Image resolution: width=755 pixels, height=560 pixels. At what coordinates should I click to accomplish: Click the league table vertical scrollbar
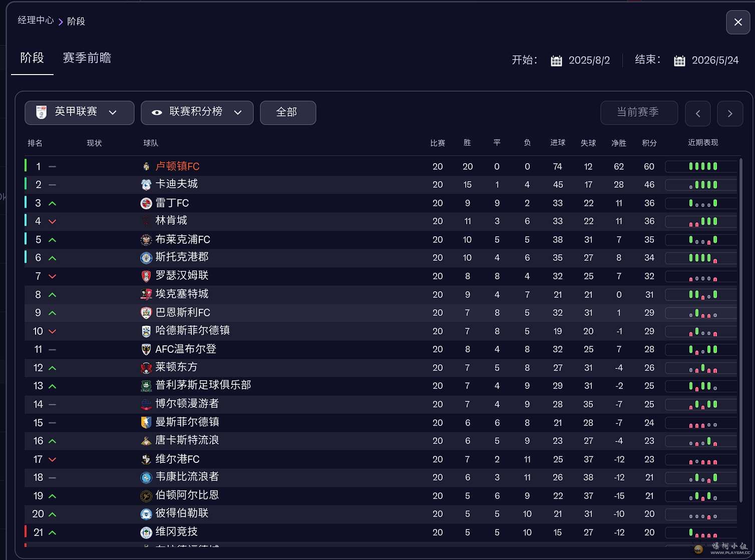point(740,330)
